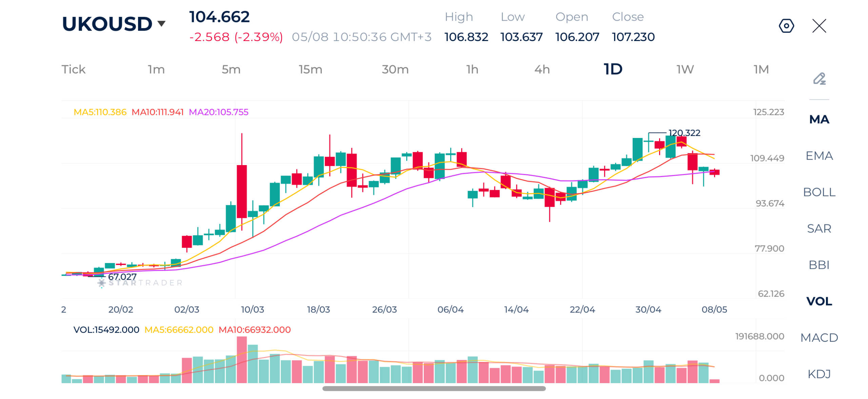Viewport: 868px width, 399px height.
Task: Switch to the 4h timeframe
Action: (541, 69)
